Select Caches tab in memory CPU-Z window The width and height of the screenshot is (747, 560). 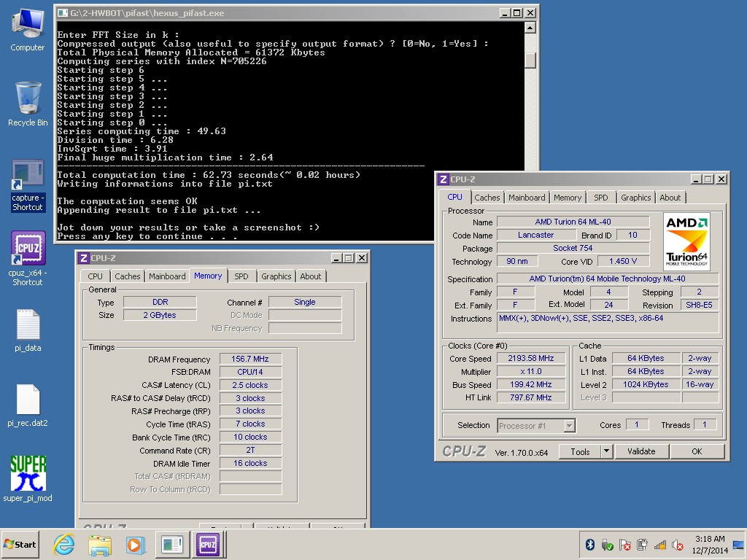(x=127, y=276)
